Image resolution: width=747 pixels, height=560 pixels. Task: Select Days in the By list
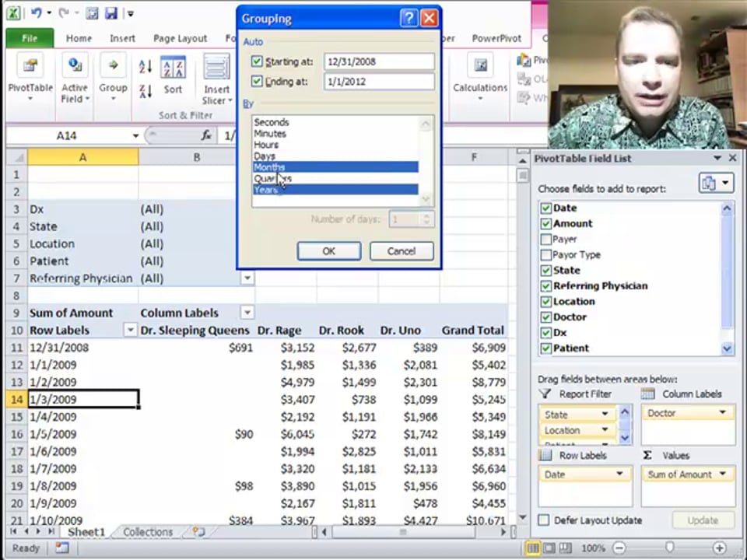335,156
